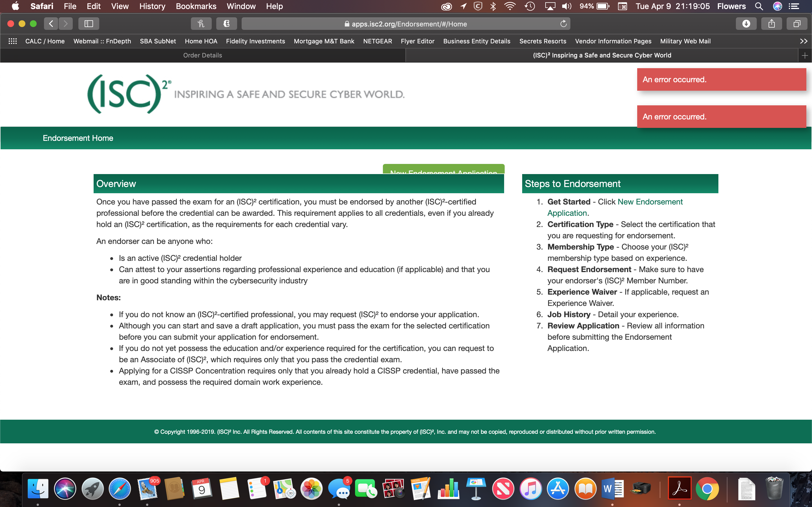This screenshot has width=812, height=507.
Task: Select the address bar input field
Action: tap(405, 24)
